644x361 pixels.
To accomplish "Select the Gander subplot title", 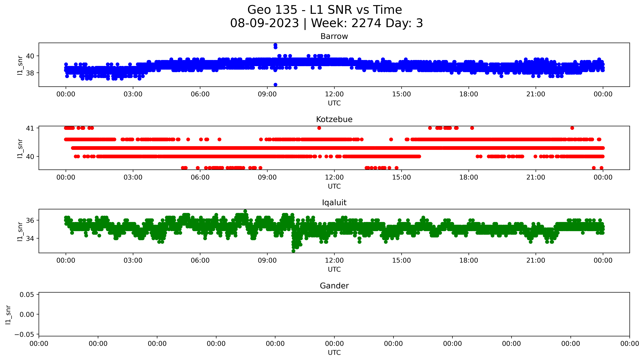I will pos(334,286).
